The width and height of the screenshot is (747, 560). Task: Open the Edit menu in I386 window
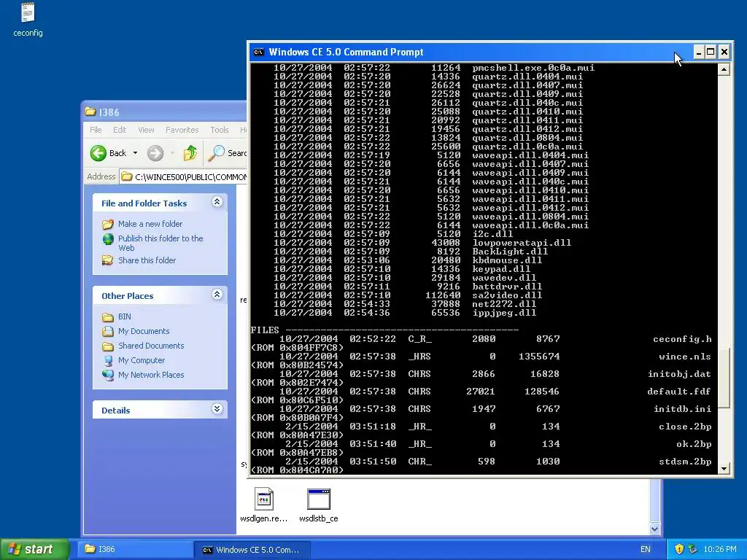tap(120, 130)
